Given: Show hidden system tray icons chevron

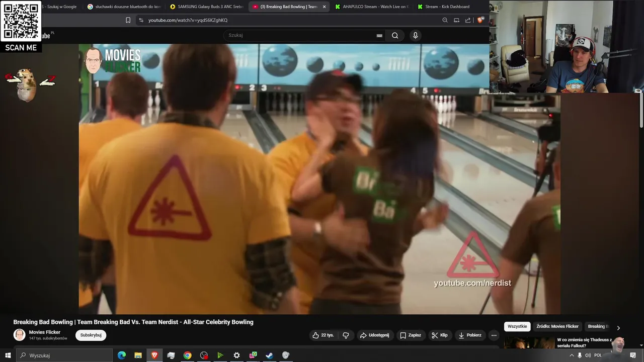Looking at the screenshot, I should point(572,355).
